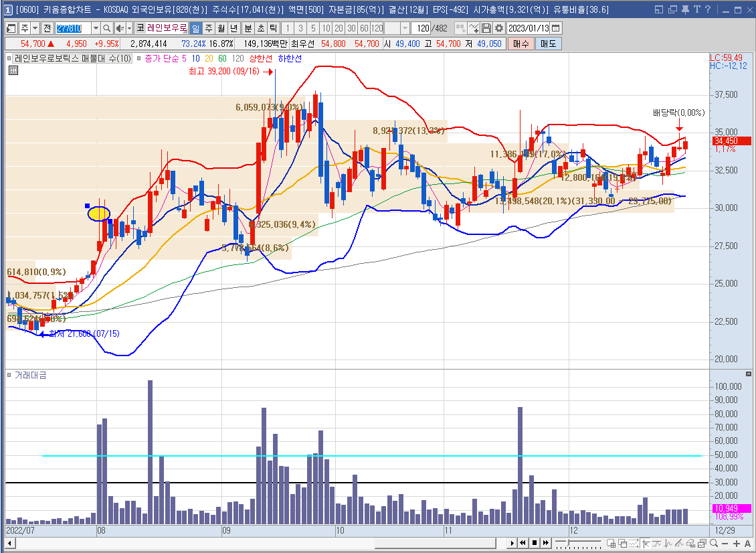The height and width of the screenshot is (553, 756).
Task: Zoom in chart with plus icon
Action: point(736,544)
